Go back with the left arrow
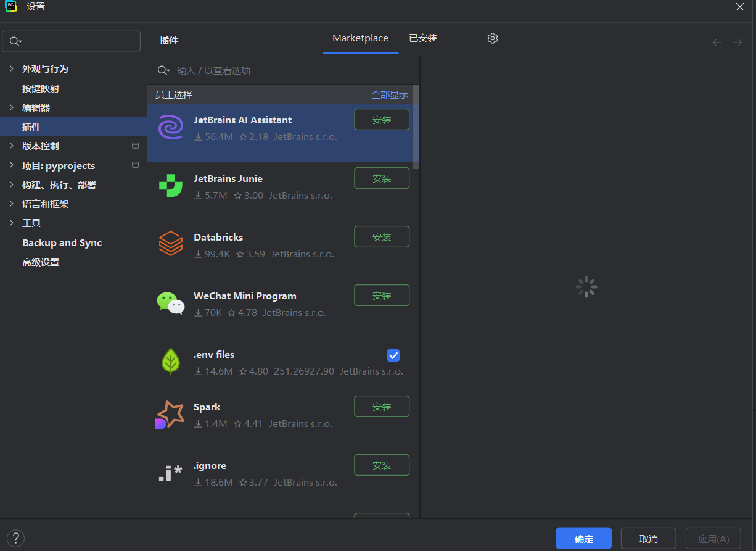The width and height of the screenshot is (756, 551). click(x=717, y=43)
